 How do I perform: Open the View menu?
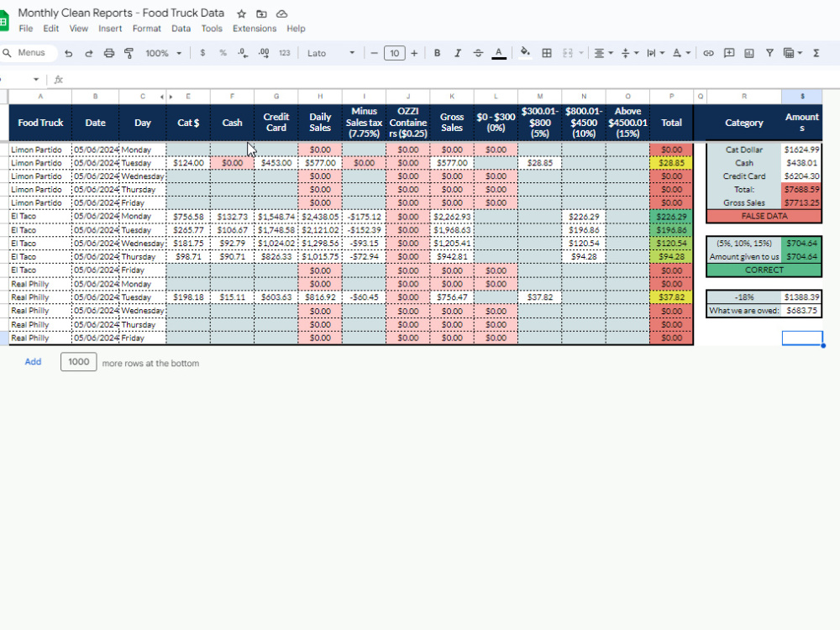click(x=79, y=29)
